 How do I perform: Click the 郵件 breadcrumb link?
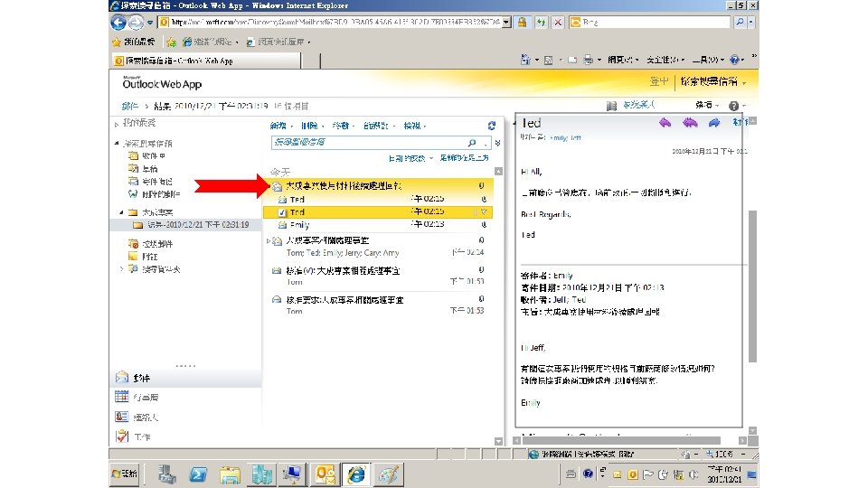pyautogui.click(x=129, y=106)
